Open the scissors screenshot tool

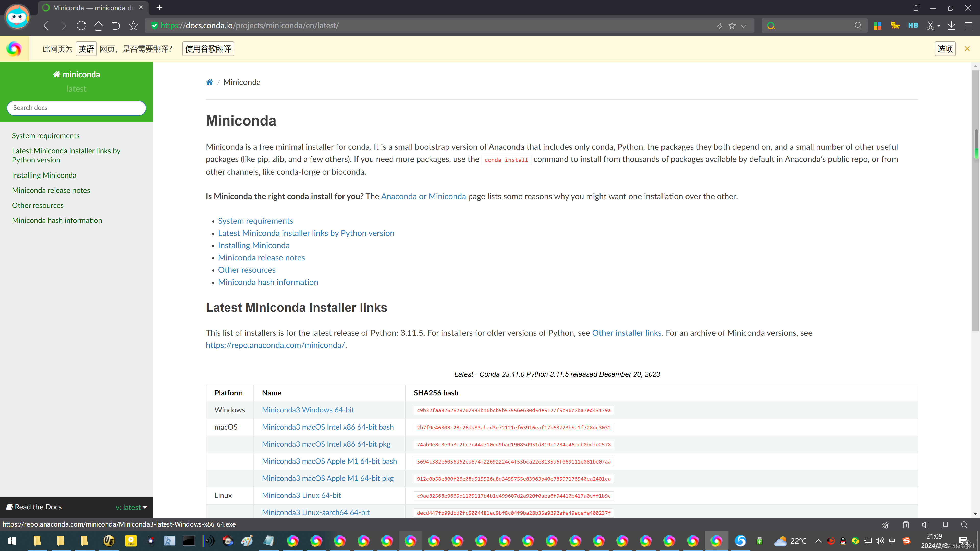point(930,26)
